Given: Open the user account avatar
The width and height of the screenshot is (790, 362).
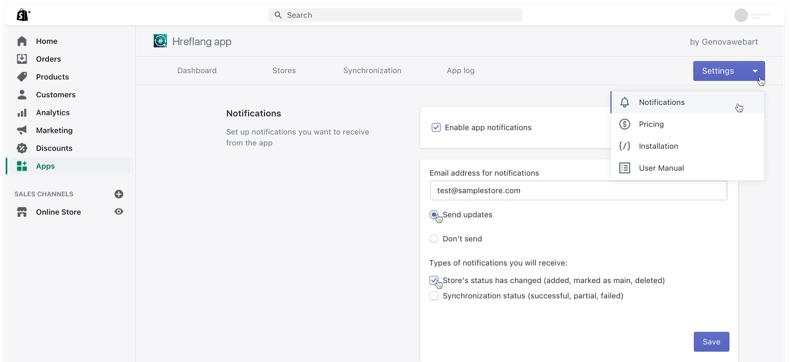Looking at the screenshot, I should pyautogui.click(x=741, y=16).
